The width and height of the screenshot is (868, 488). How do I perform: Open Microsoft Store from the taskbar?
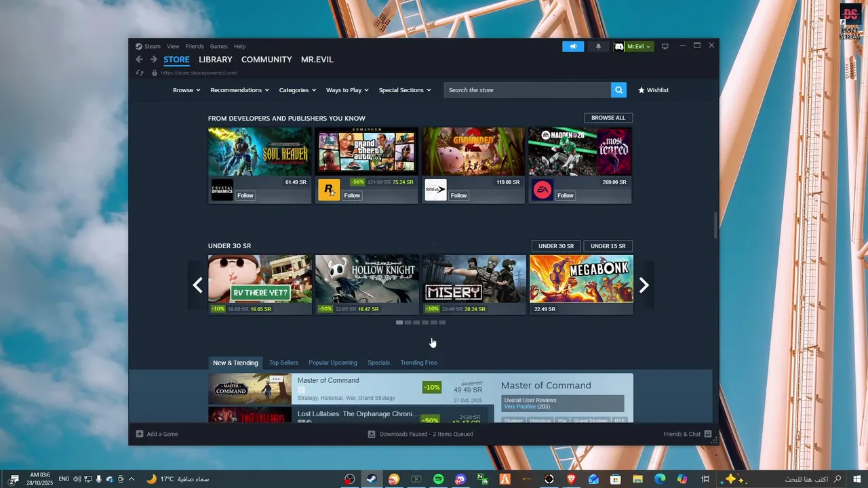tap(615, 479)
